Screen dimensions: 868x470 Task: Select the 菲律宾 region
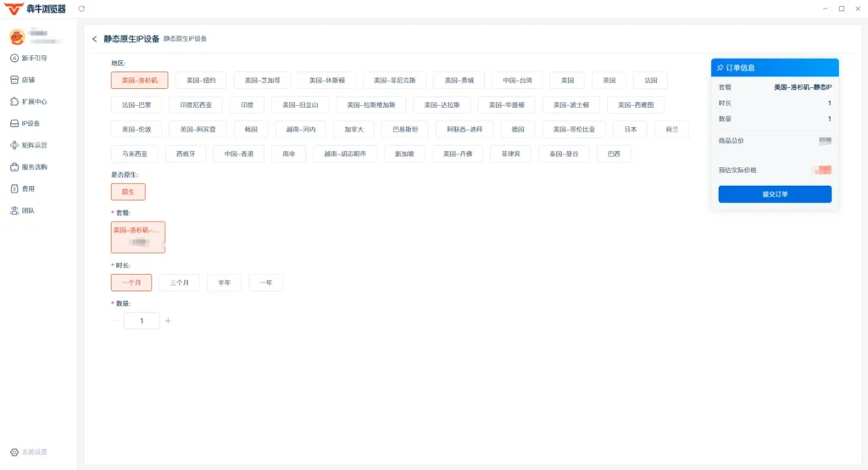pyautogui.click(x=511, y=154)
